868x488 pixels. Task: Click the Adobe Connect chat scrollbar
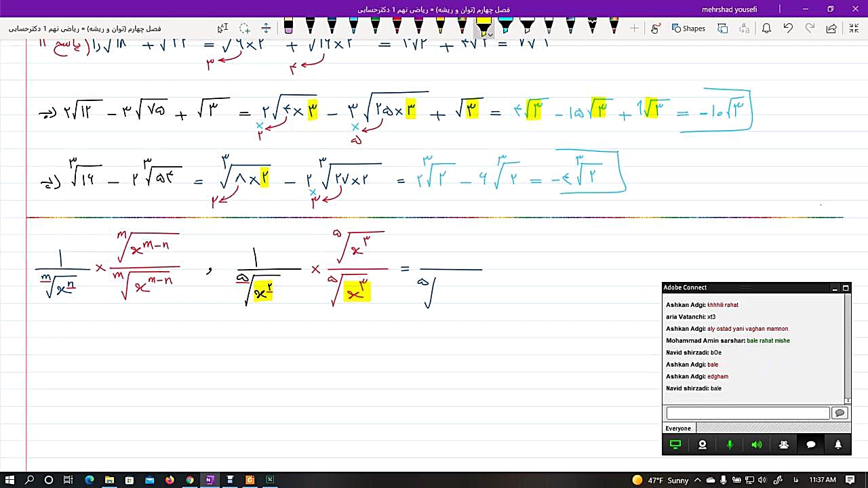pyautogui.click(x=848, y=349)
